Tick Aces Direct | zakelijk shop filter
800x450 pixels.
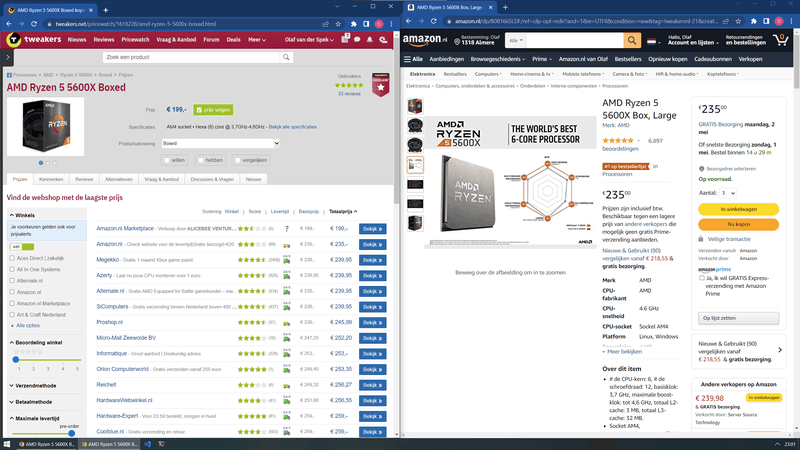[x=12, y=258]
